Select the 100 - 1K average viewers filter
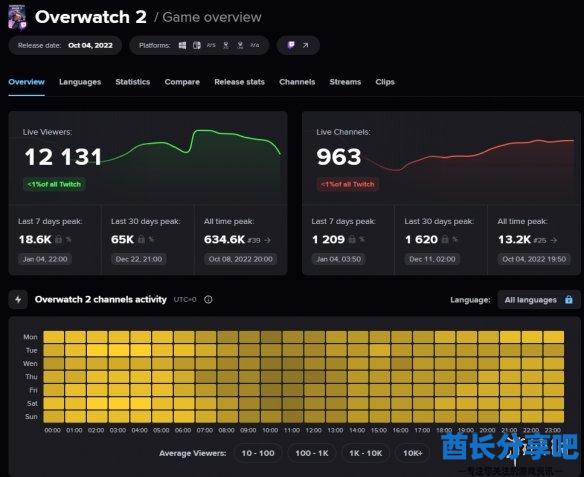The width and height of the screenshot is (584, 477). (312, 453)
